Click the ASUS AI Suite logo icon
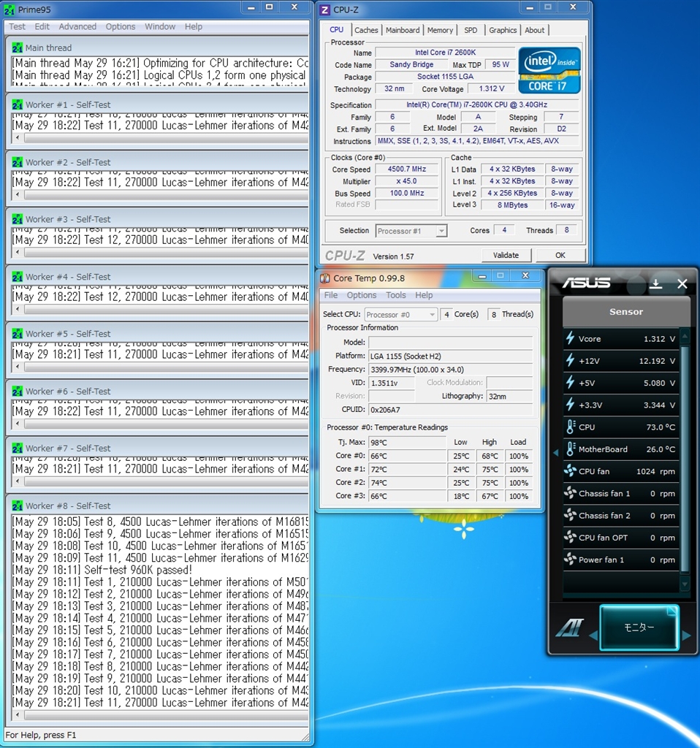700x748 pixels. [570, 628]
